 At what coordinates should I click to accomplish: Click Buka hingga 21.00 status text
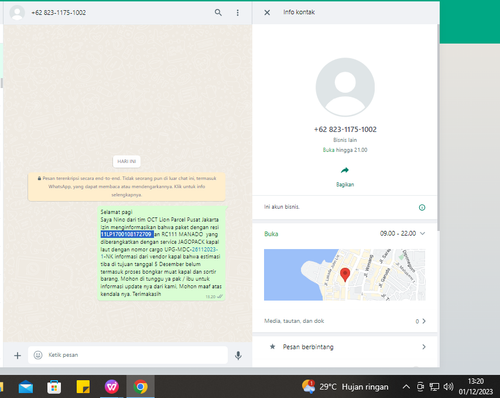tap(345, 150)
